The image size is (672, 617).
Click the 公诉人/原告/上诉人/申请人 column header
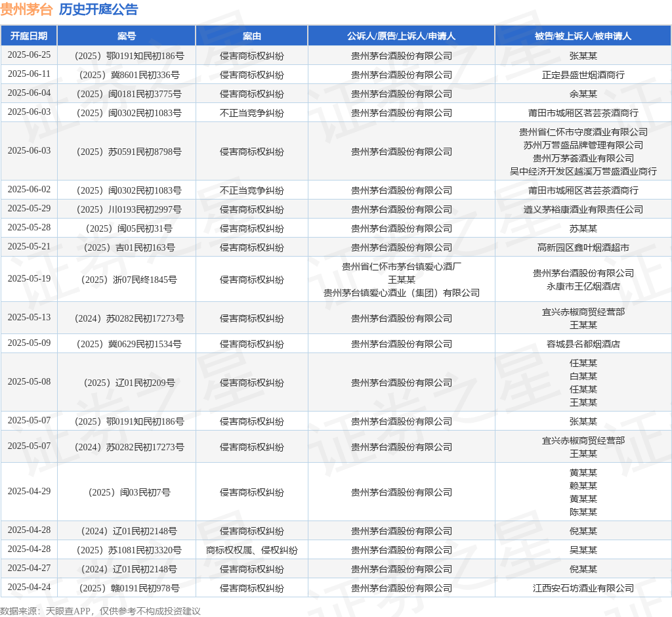pos(401,36)
